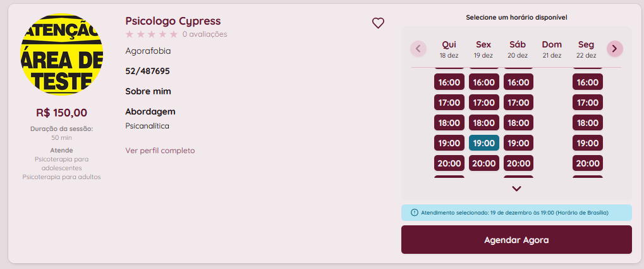Viewport: 644px width, 269px height.
Task: Choose Monday 17:00 time slot
Action: click(587, 103)
